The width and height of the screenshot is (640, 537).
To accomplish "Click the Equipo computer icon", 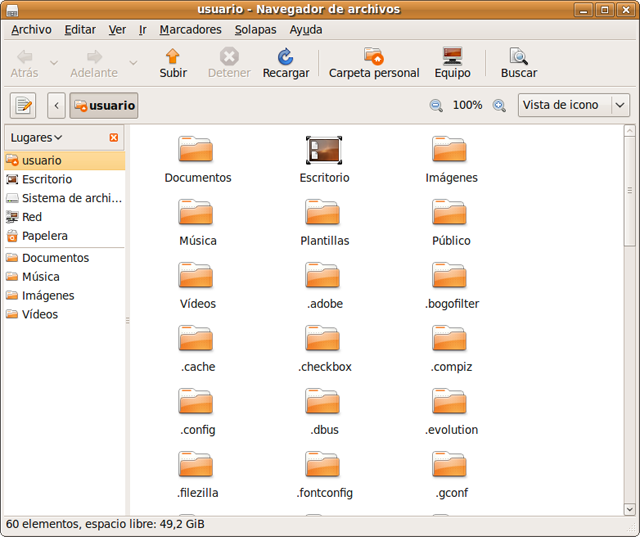I will coord(452,57).
